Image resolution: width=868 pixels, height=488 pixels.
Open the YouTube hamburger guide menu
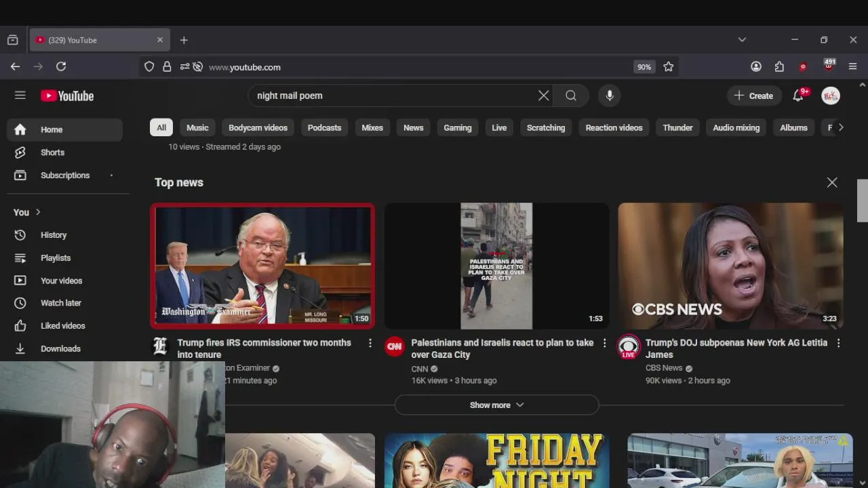click(20, 96)
